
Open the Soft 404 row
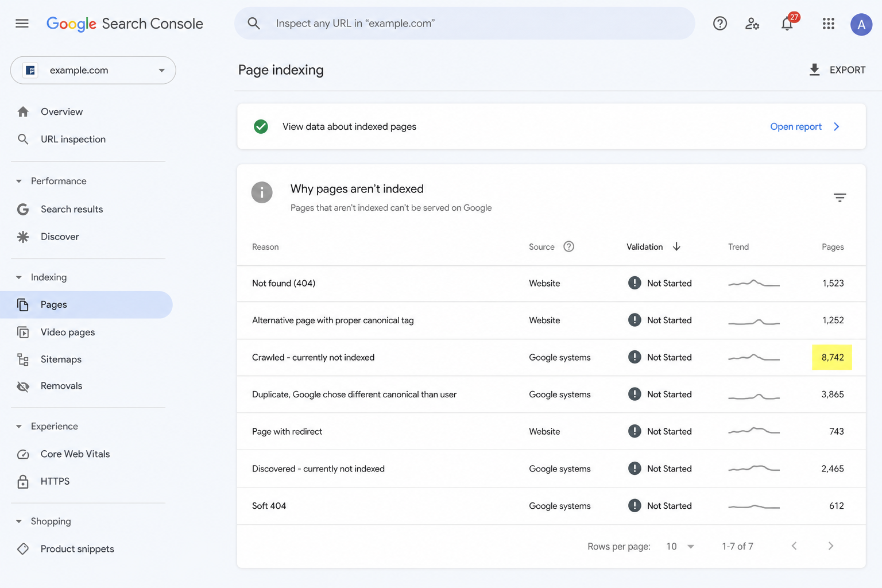pyautogui.click(x=551, y=506)
